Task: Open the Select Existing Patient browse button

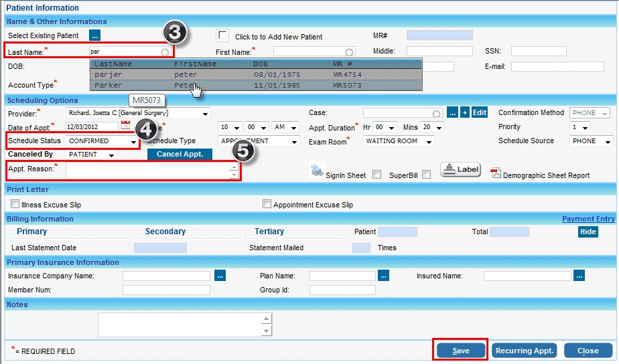Action: pyautogui.click(x=94, y=35)
